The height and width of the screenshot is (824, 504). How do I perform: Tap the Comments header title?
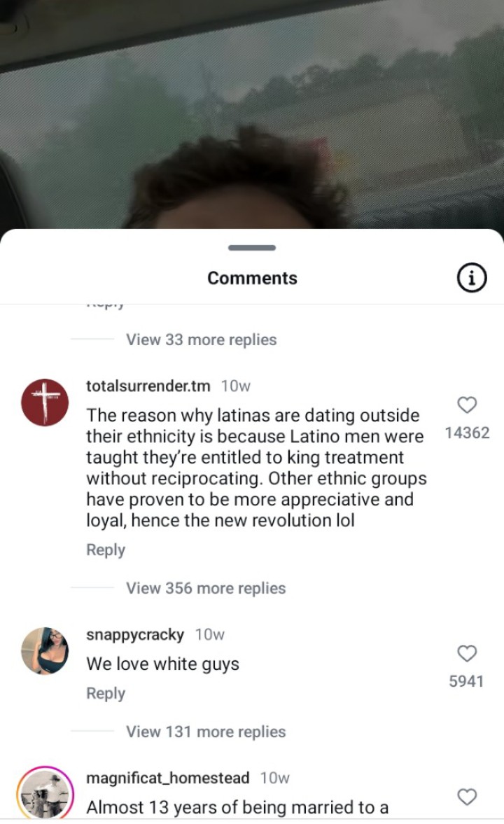pyautogui.click(x=252, y=278)
